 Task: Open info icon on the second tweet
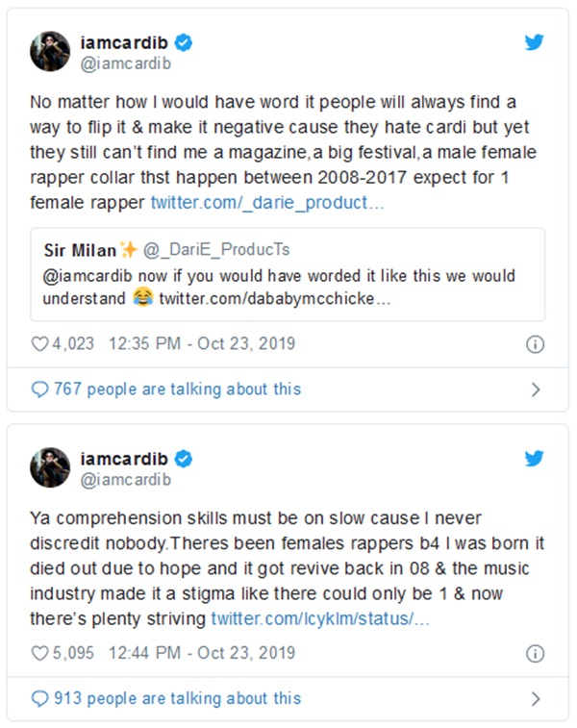click(536, 653)
